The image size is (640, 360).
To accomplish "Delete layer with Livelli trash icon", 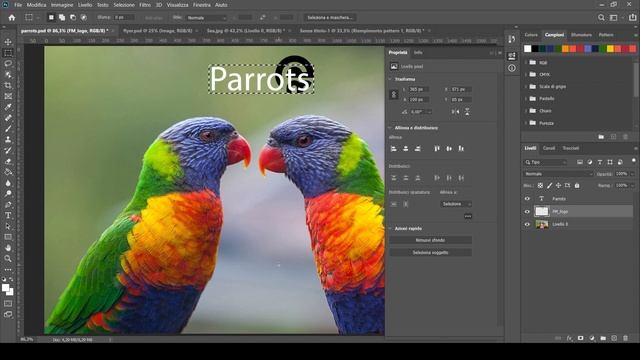I will pos(626,338).
